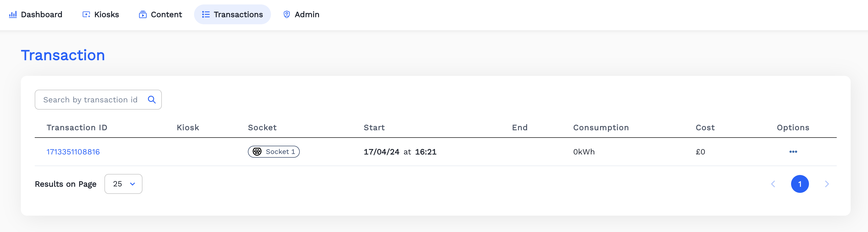Click the Transaction ID column header
The image size is (868, 232).
[77, 128]
